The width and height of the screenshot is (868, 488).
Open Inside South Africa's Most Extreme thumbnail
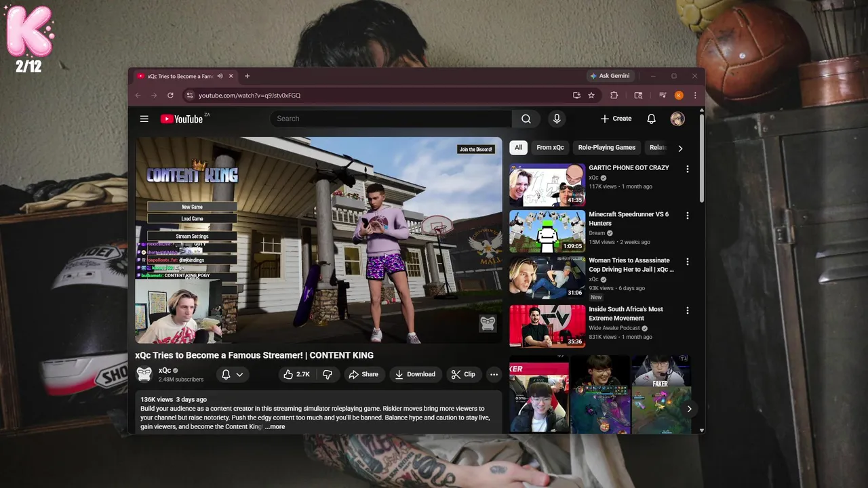(x=547, y=326)
